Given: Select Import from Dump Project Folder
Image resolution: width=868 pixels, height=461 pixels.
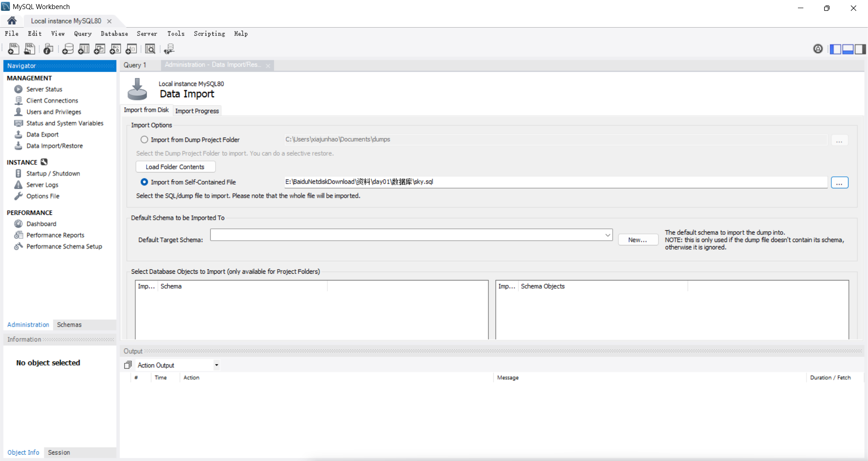Looking at the screenshot, I should point(144,140).
